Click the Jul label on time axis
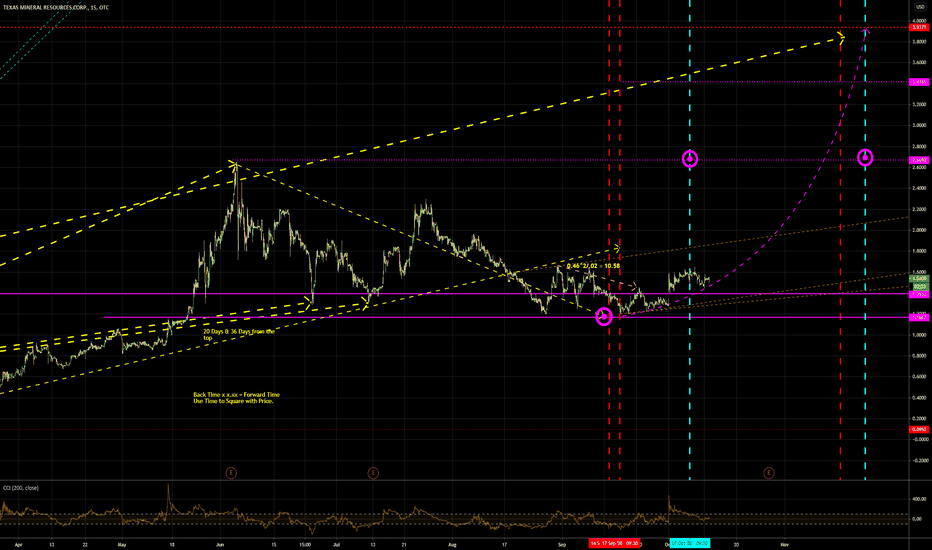This screenshot has width=932, height=550. [x=336, y=544]
